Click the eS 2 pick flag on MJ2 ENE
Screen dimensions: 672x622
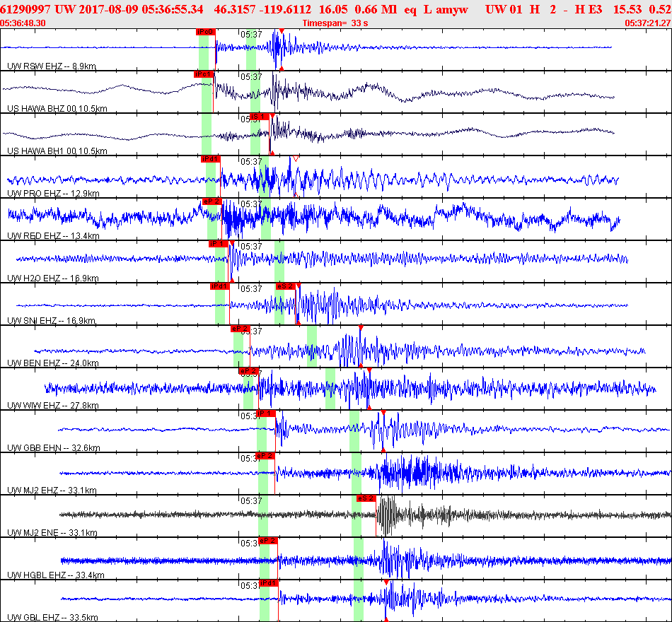(x=366, y=498)
